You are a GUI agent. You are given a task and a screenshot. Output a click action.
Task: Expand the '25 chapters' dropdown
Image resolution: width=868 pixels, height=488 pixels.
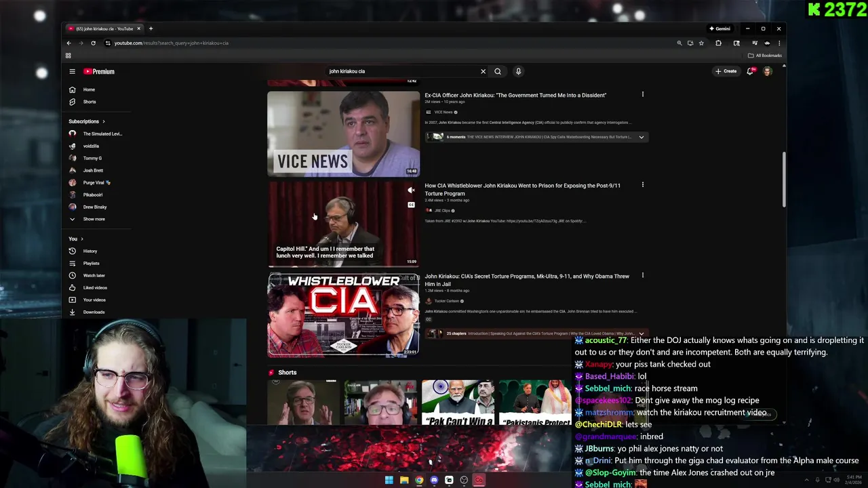641,333
